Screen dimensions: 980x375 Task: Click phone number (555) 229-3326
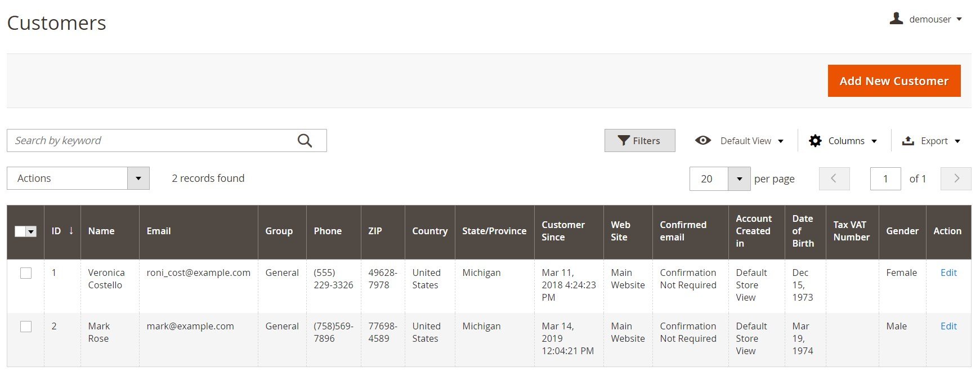pos(334,279)
